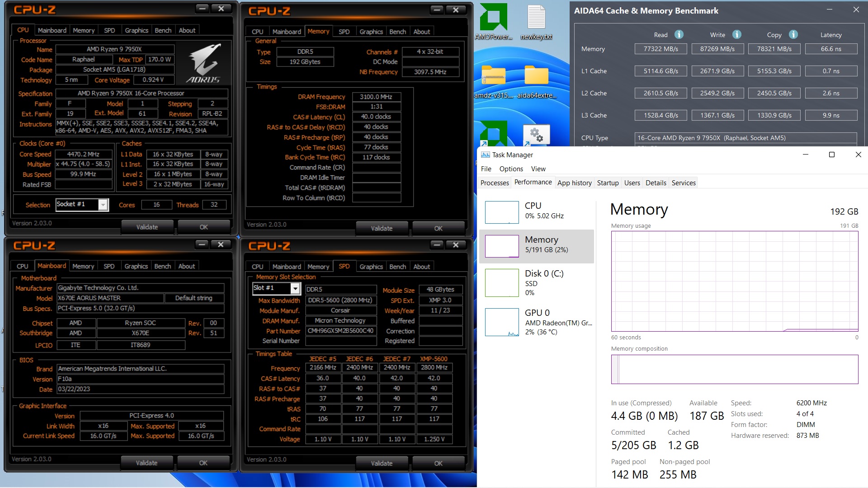Click the L2 Cache Copy 2450.5 GB/s field
The width and height of the screenshot is (868, 488).
774,93
